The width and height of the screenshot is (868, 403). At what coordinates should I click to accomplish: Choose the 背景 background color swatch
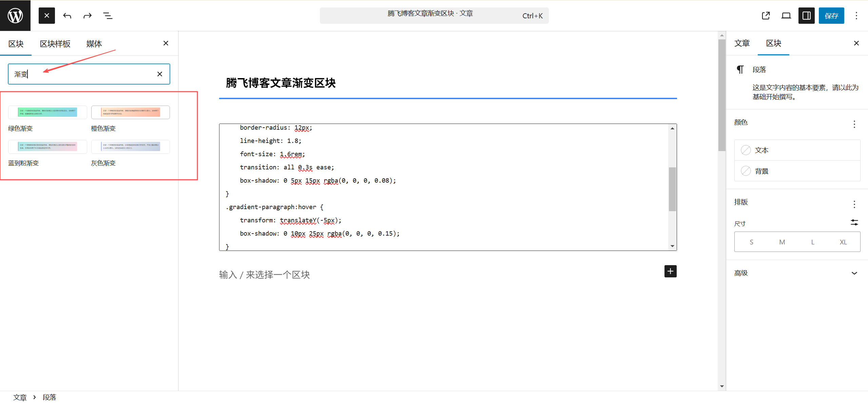click(x=746, y=171)
